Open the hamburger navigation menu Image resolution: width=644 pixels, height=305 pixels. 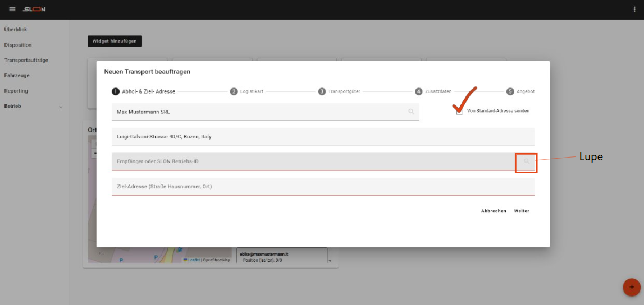[x=12, y=10]
